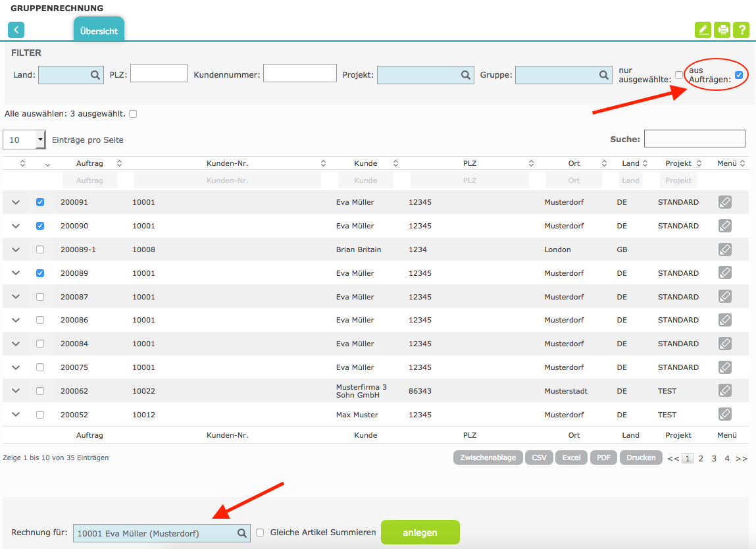Click the search magnifier in Land filter
Screen dimensions: 756x549
[x=95, y=75]
